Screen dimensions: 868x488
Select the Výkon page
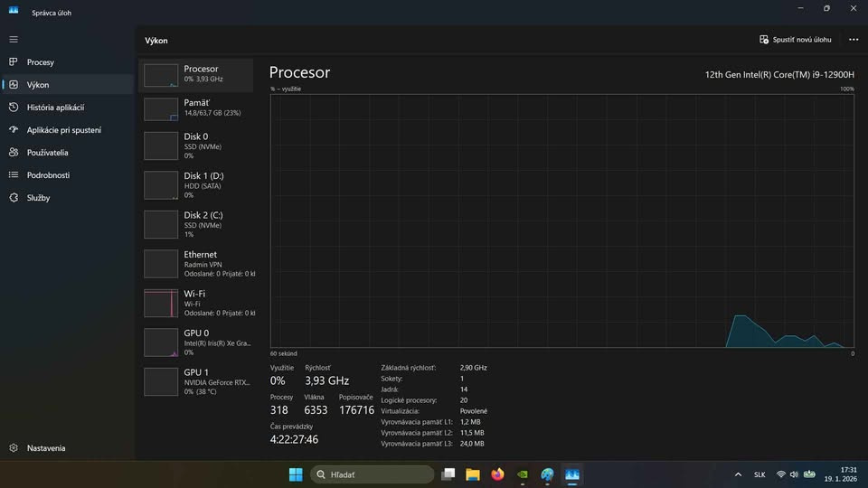(x=68, y=85)
